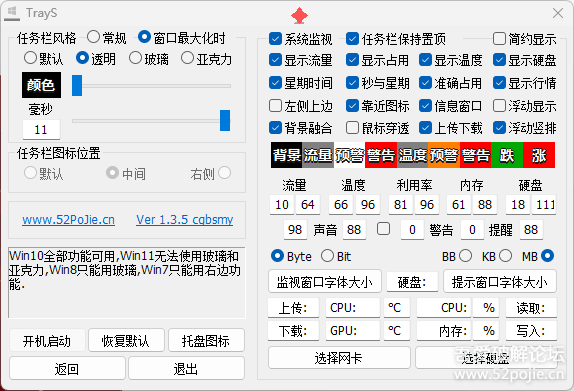
Task: Open the 颜色 color picker button
Action: pos(41,85)
